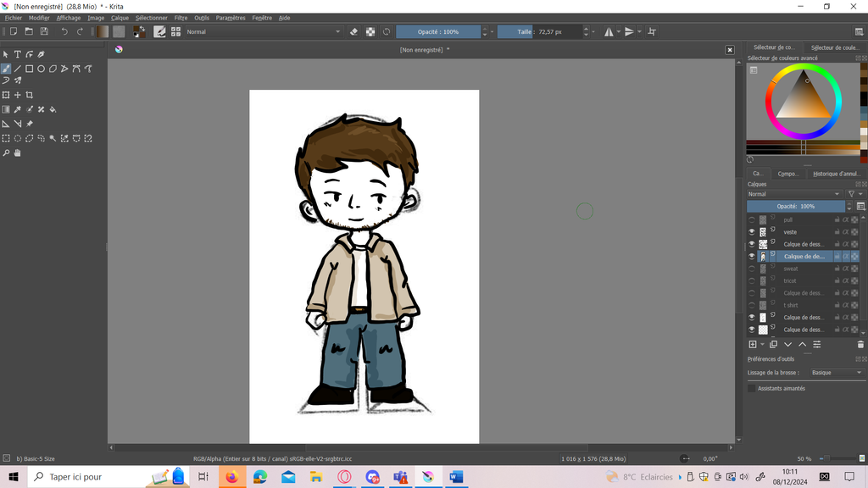Select the sweat layer
Image resolution: width=868 pixels, height=488 pixels.
point(790,269)
